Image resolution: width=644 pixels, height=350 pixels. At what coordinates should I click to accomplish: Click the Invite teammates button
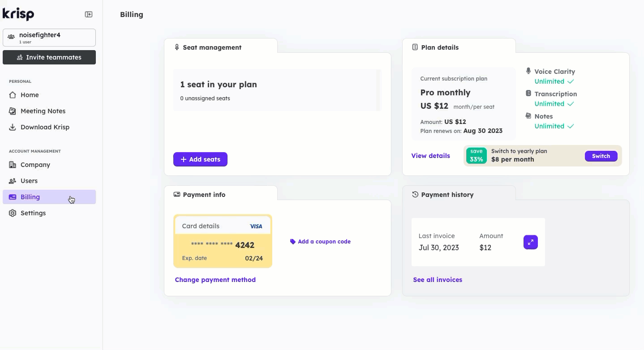coord(49,57)
